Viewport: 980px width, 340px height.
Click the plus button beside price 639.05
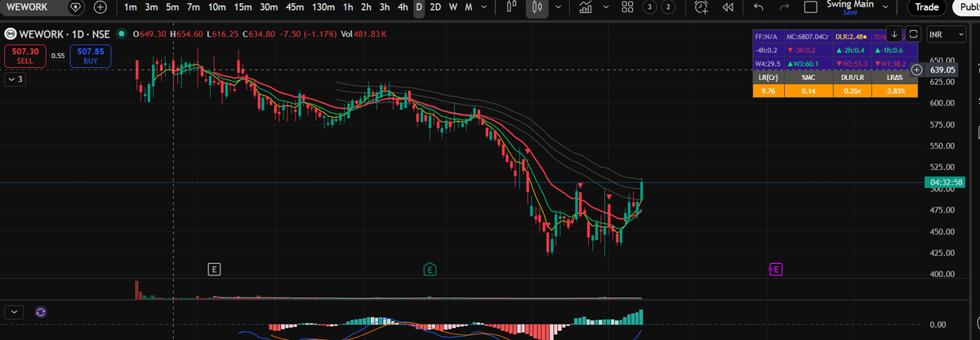(x=916, y=70)
